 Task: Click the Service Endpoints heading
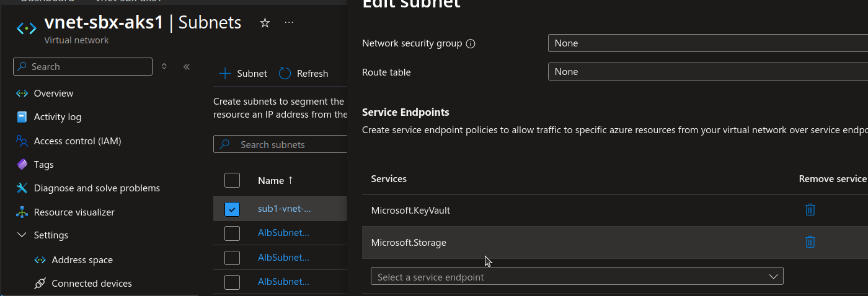coord(405,112)
